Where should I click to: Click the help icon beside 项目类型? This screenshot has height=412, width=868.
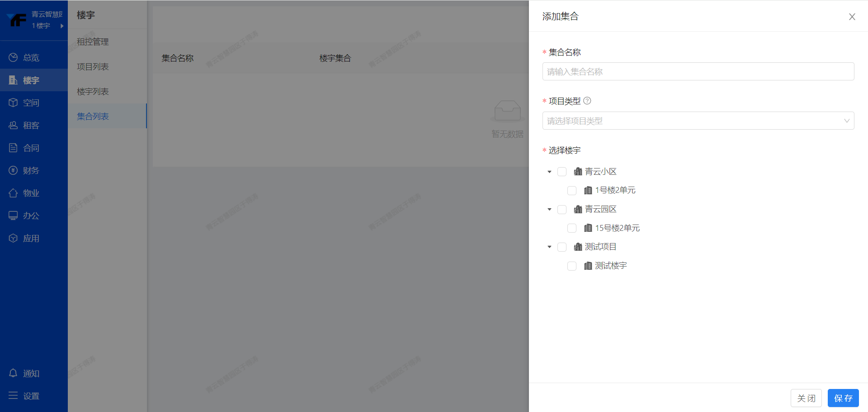click(x=587, y=101)
